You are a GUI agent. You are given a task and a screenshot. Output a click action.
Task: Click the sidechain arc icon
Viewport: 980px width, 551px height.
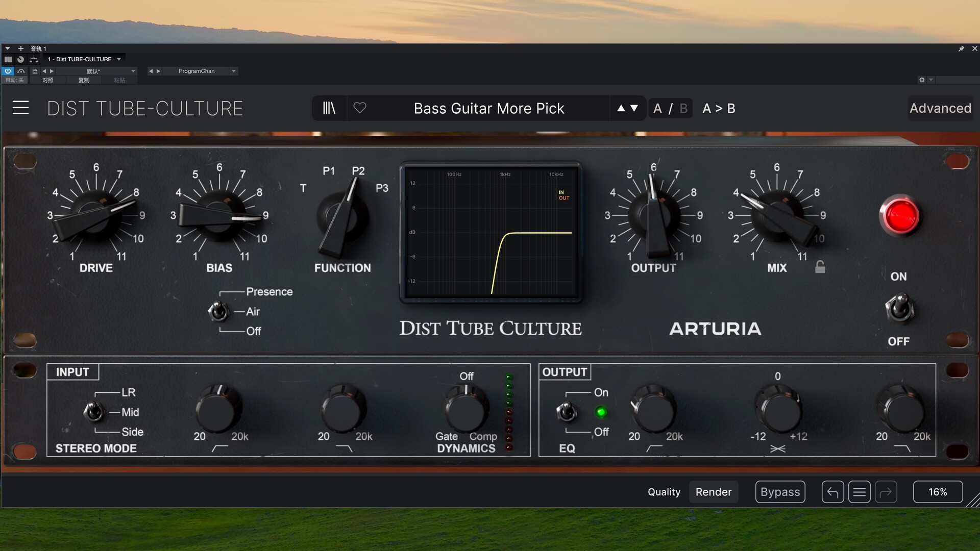coord(21,71)
